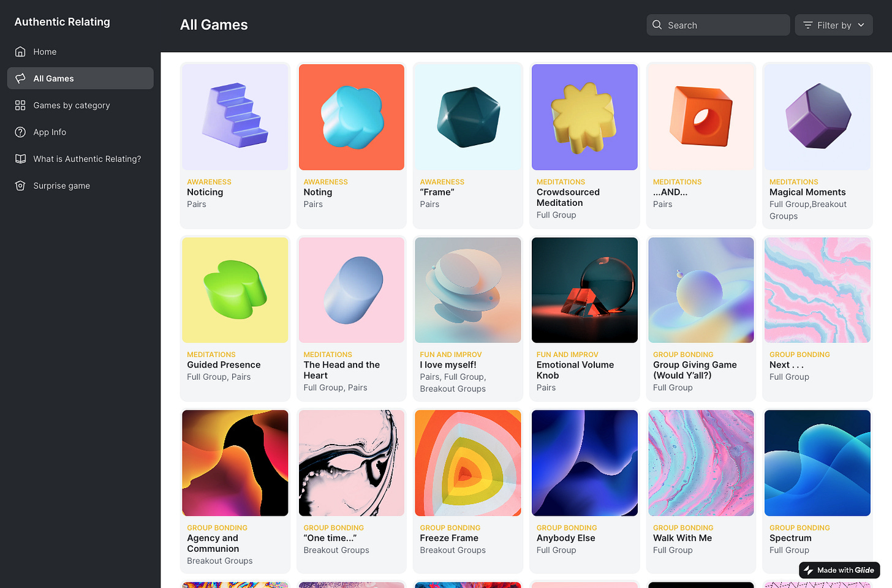Click the Home house icon in sidebar
The width and height of the screenshot is (892, 588).
[x=20, y=51]
